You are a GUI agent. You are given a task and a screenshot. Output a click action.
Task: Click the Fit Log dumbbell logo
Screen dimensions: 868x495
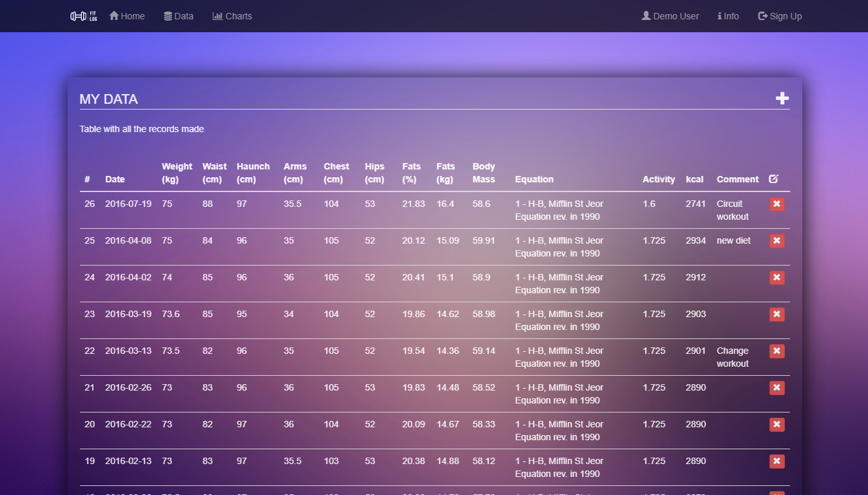pos(83,16)
